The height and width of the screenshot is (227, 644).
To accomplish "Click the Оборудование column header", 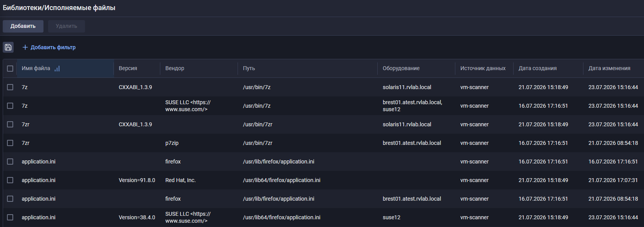I will point(401,68).
